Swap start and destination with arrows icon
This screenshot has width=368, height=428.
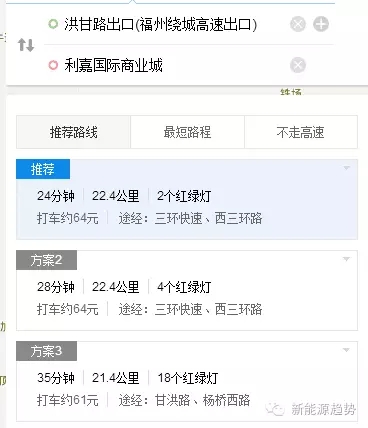pos(26,45)
